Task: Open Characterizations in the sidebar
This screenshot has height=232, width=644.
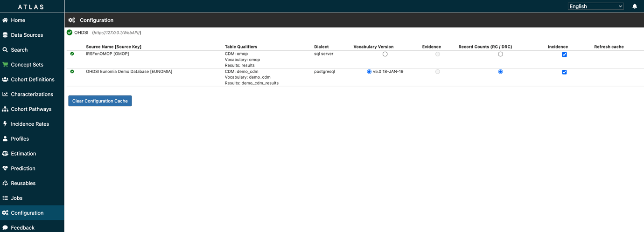Action: (x=32, y=94)
